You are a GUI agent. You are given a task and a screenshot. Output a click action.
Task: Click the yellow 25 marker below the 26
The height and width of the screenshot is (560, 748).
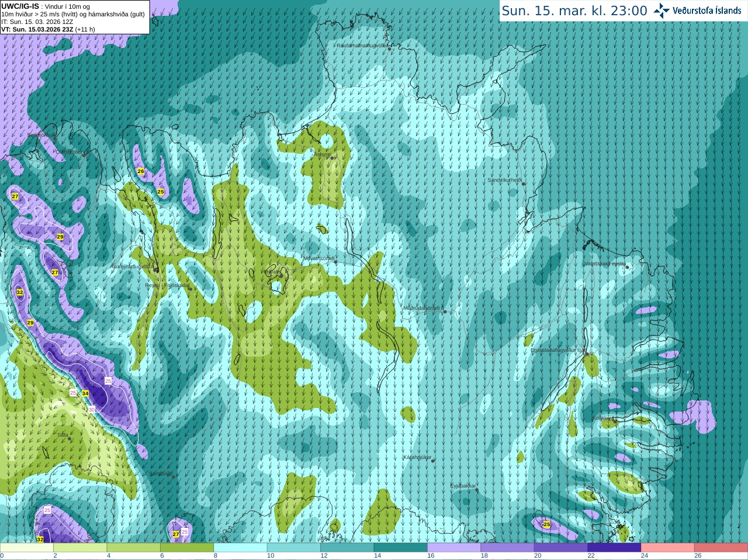(161, 191)
